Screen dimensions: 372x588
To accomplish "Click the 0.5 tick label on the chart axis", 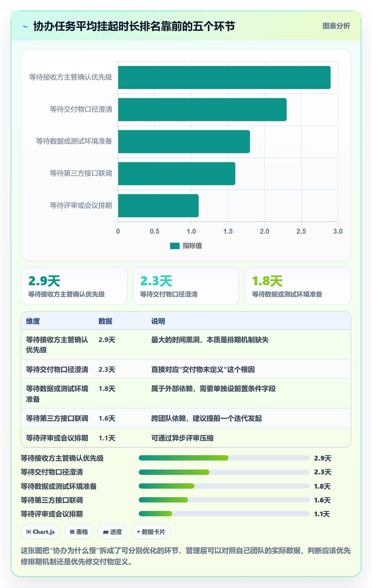I will click(x=155, y=231).
